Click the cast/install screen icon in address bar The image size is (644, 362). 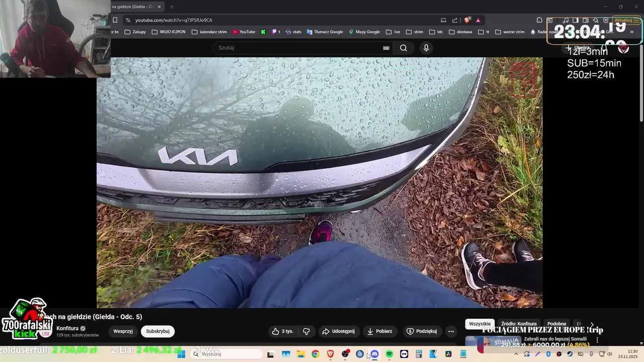pyautogui.click(x=443, y=20)
